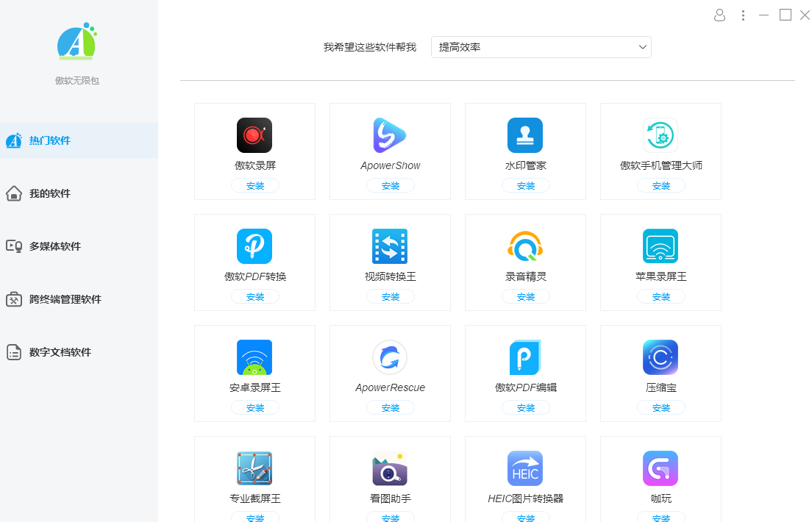
Task: Open the 安卓录屏王 icon
Action: (x=254, y=357)
